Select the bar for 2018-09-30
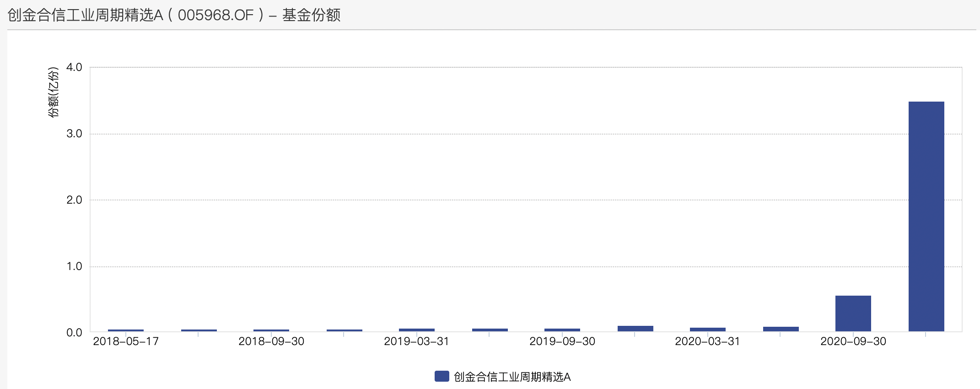Screen dimensions: 980x389 271,330
